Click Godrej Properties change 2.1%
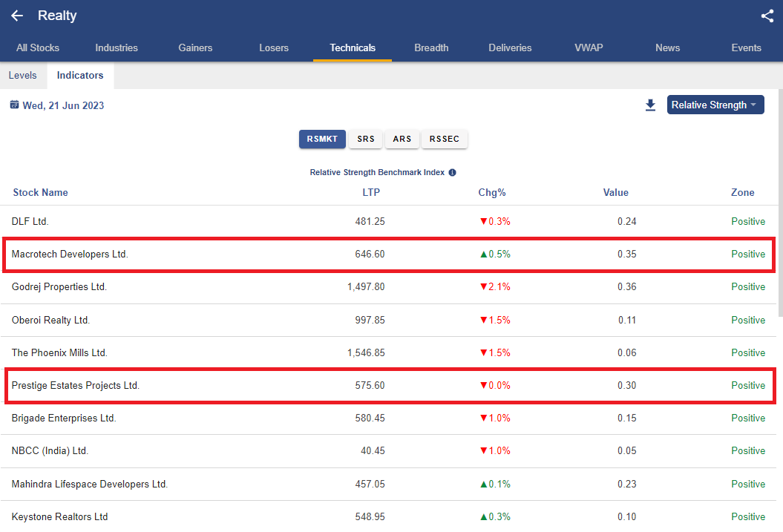The height and width of the screenshot is (532, 783). click(495, 287)
